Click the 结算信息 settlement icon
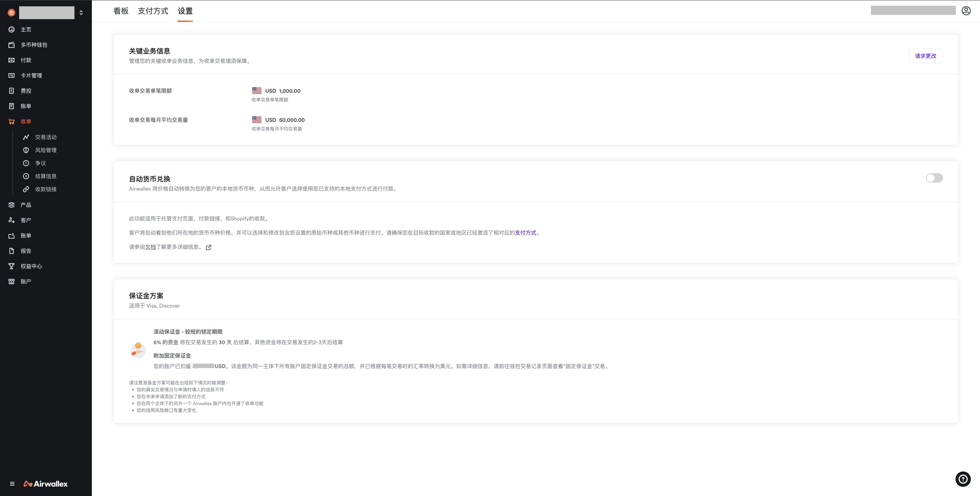Image resolution: width=980 pixels, height=496 pixels. (26, 176)
